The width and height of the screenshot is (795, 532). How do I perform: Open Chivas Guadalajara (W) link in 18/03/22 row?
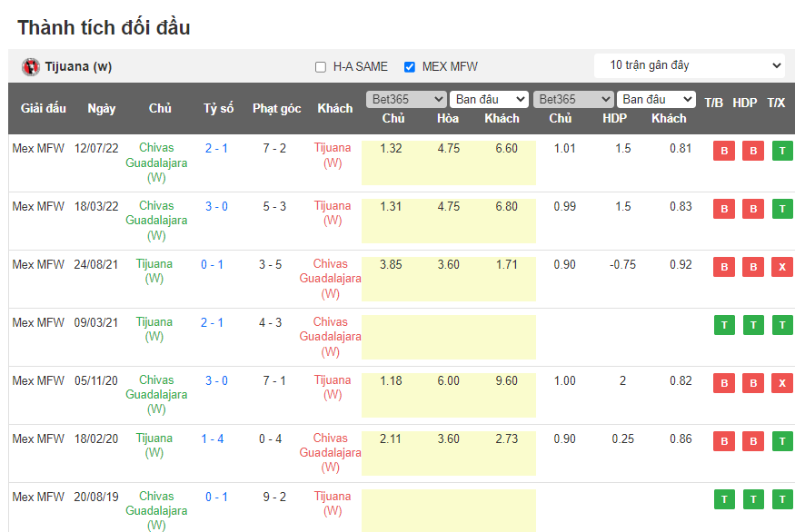[x=156, y=220]
